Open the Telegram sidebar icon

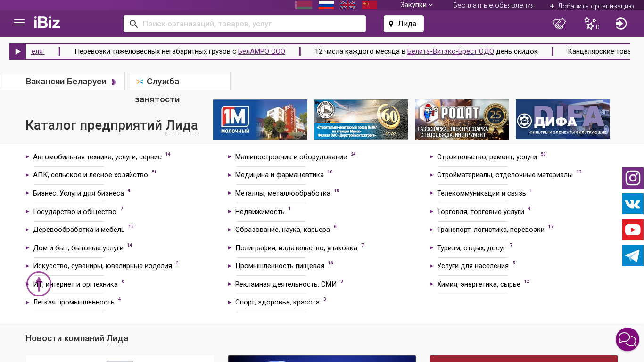pyautogui.click(x=633, y=256)
